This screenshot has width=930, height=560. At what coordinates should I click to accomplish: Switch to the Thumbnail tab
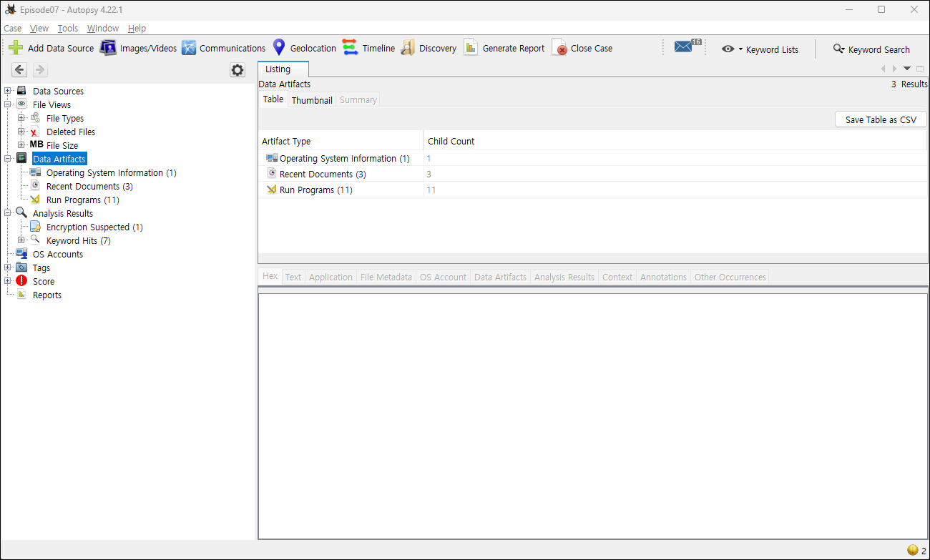click(312, 100)
